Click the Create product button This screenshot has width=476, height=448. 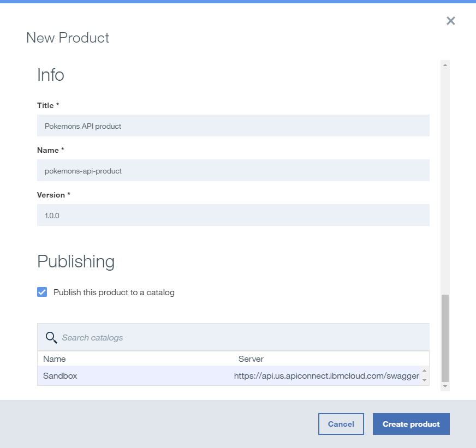tap(411, 424)
